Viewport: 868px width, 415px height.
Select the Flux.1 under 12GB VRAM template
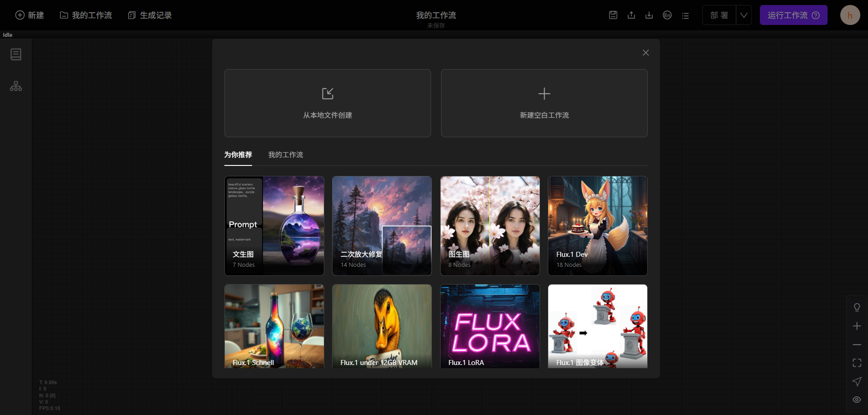coord(382,326)
